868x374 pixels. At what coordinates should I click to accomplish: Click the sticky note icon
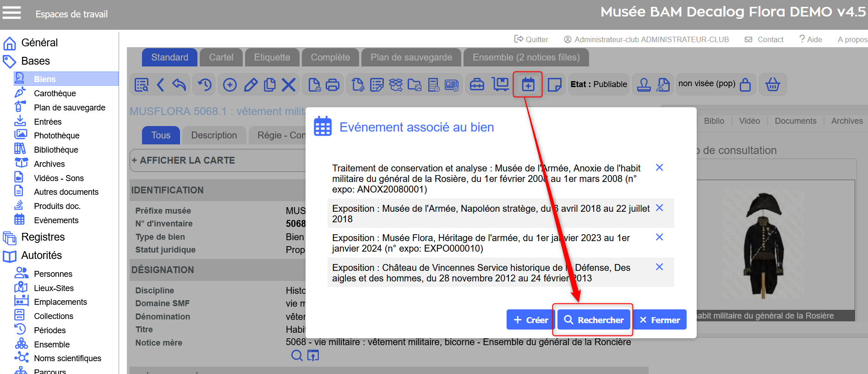[554, 85]
